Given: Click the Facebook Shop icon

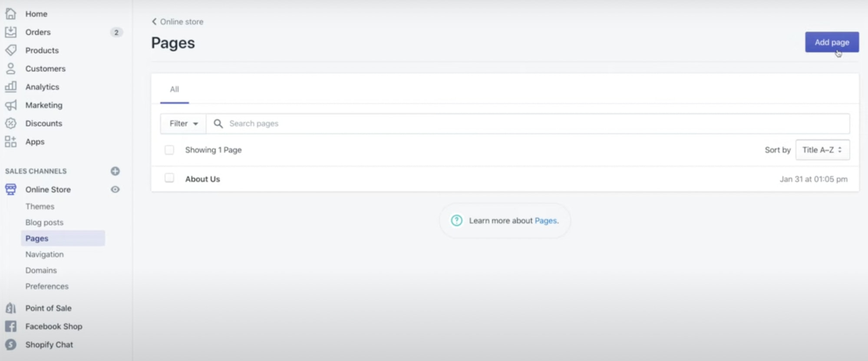Looking at the screenshot, I should click(x=11, y=326).
